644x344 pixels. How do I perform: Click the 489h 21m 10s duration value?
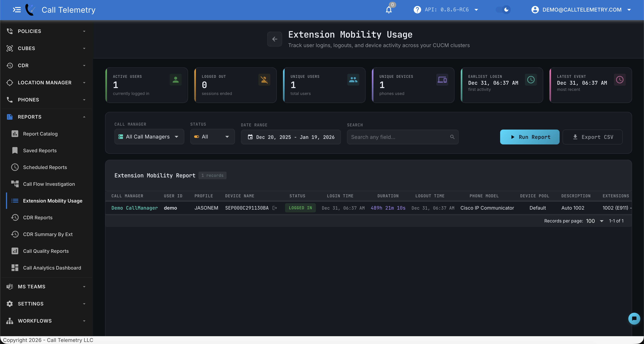(388, 208)
